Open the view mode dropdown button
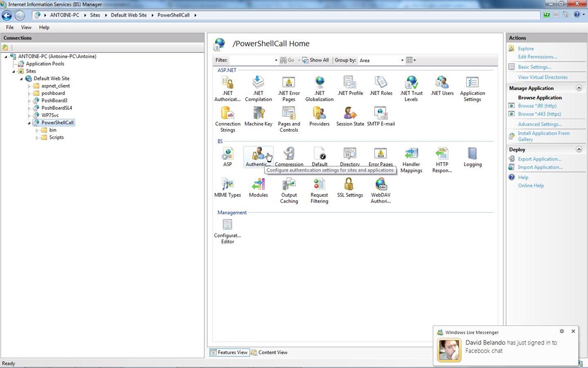Image resolution: width=588 pixels, height=368 pixels. (411, 60)
